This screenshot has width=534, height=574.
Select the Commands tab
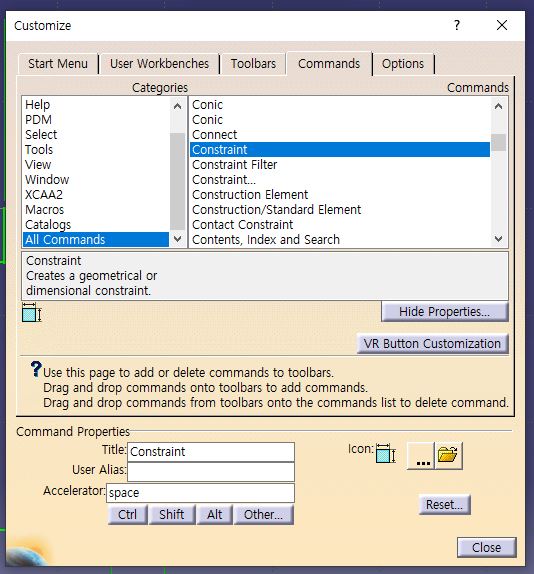pyautogui.click(x=329, y=64)
